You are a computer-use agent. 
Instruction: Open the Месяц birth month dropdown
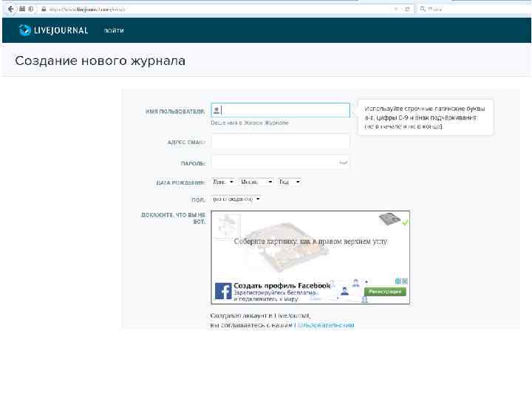click(x=256, y=182)
